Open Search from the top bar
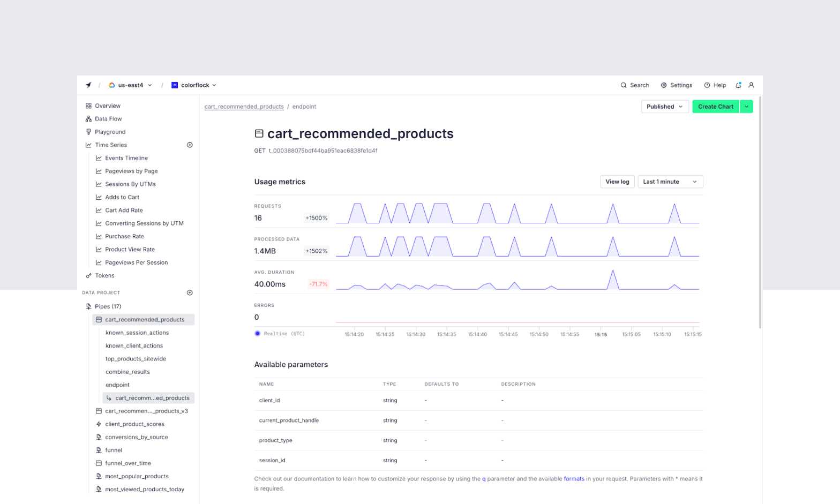This screenshot has height=504, width=840. (x=634, y=85)
